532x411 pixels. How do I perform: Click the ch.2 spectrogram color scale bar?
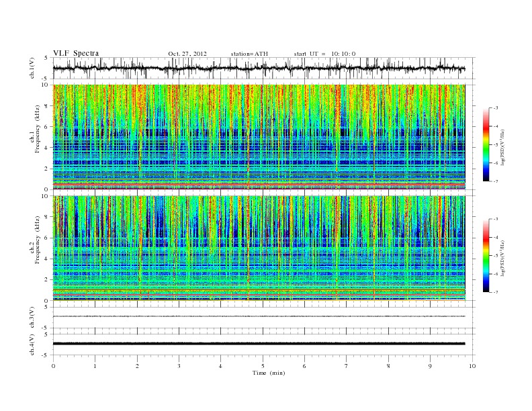pos(486,256)
